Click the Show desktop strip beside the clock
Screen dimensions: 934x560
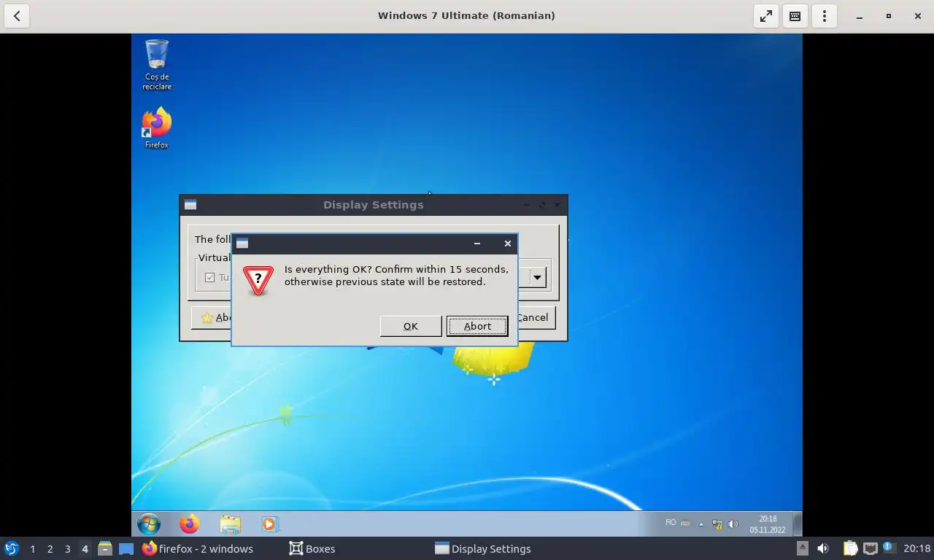[x=798, y=524]
